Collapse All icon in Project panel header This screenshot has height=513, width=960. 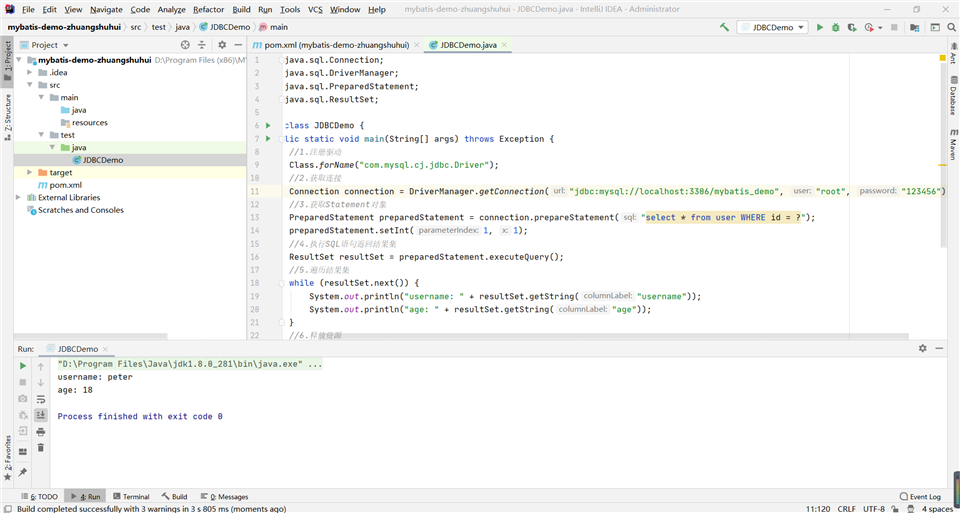[202, 45]
